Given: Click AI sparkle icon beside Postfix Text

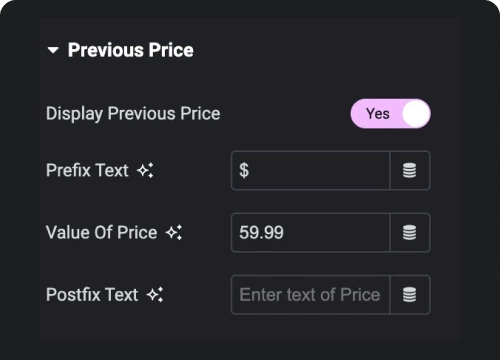Looking at the screenshot, I should [155, 295].
